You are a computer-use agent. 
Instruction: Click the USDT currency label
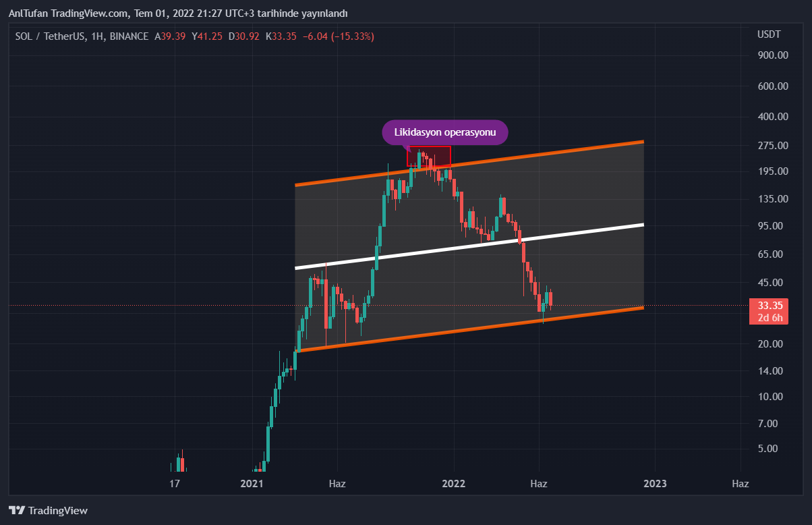(x=769, y=35)
